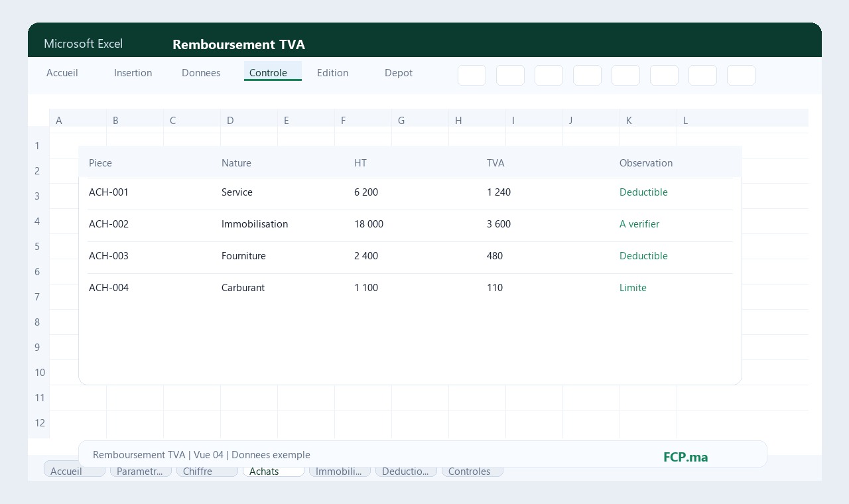Select row 8 header
This screenshot has width=849, height=504.
pos(38,322)
